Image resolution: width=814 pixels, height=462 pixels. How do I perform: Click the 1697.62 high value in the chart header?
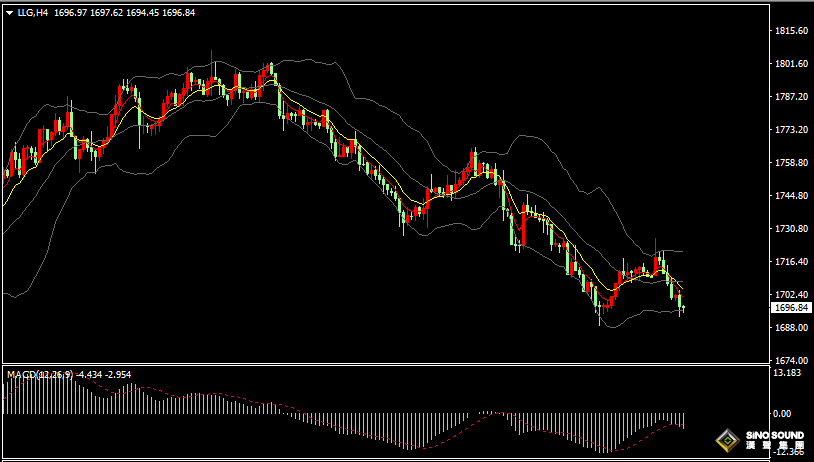[x=106, y=13]
